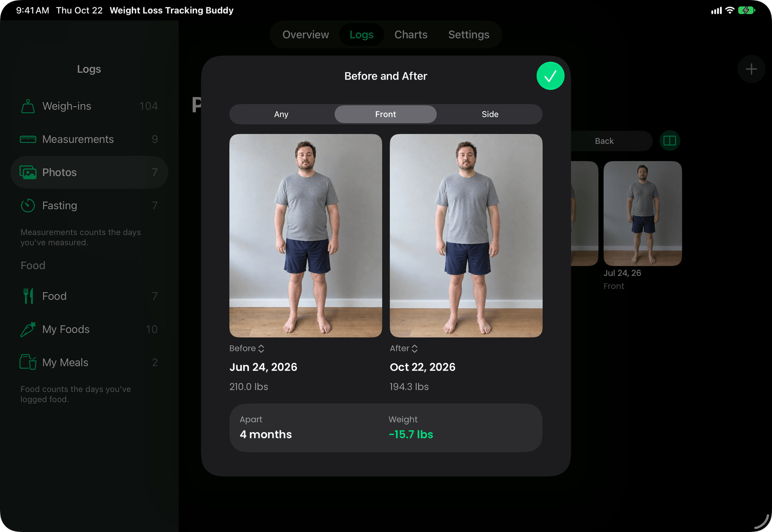Switch to the Settings tab

point(469,35)
